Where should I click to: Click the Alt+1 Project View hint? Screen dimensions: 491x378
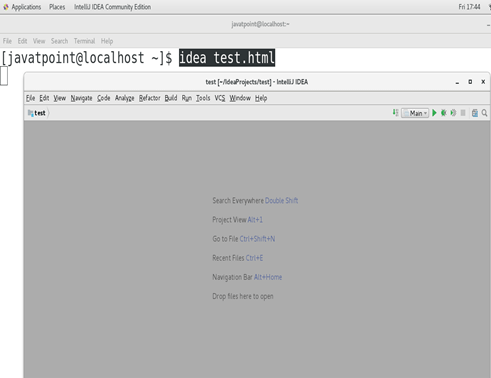(x=255, y=220)
